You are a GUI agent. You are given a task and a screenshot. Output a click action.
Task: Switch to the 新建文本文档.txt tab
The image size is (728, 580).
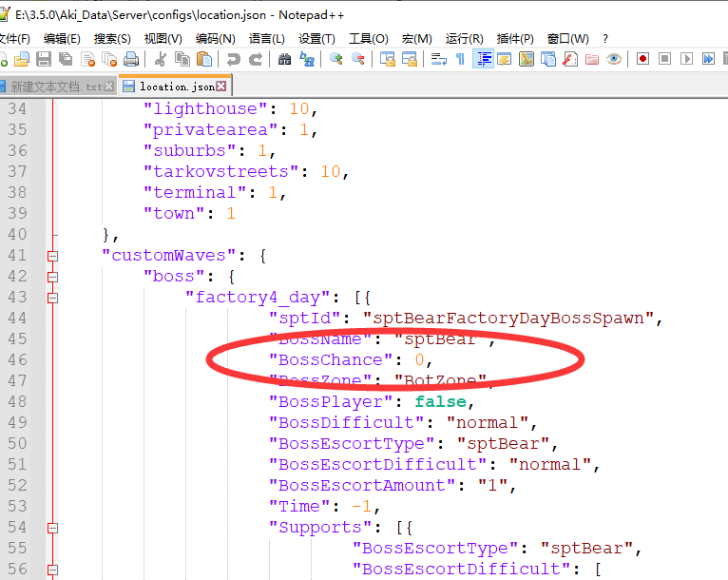(x=57, y=87)
